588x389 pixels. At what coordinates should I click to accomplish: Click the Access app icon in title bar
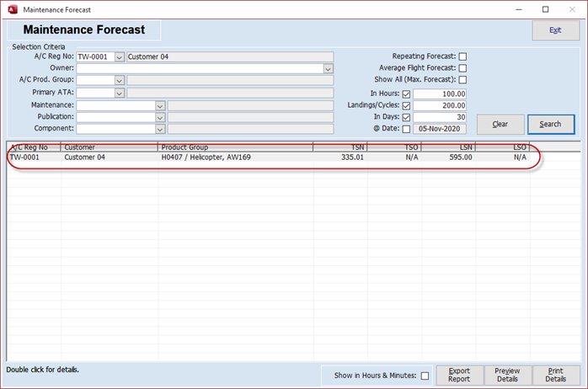pyautogui.click(x=10, y=9)
